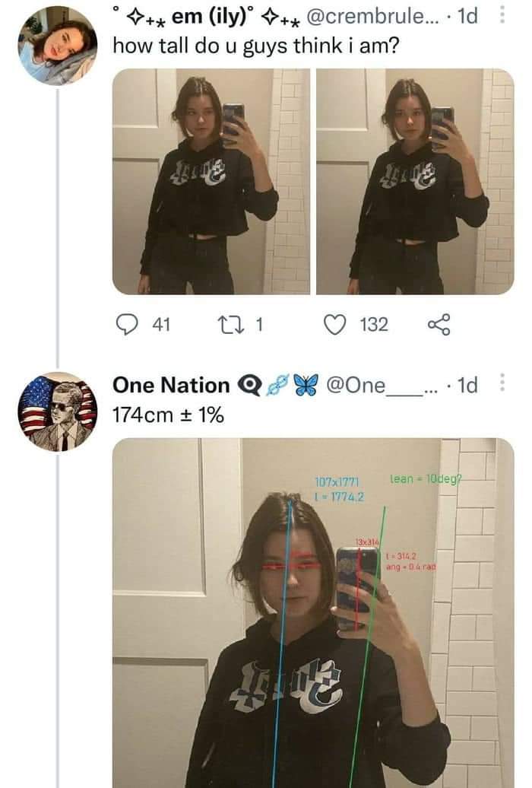
Task: Click the "One Nation" display name
Action: tap(170, 386)
